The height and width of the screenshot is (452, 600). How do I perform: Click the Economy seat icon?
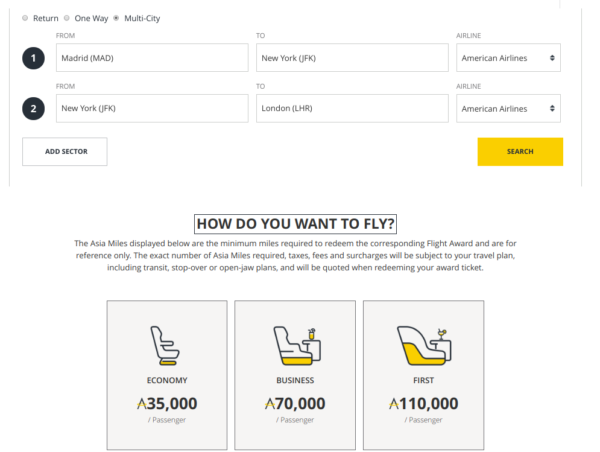(165, 343)
